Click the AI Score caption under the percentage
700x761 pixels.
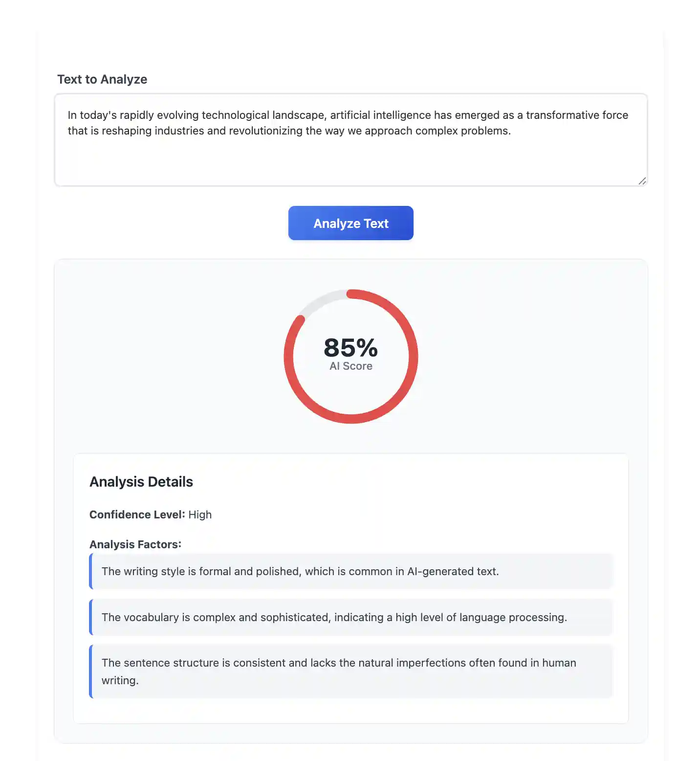350,366
